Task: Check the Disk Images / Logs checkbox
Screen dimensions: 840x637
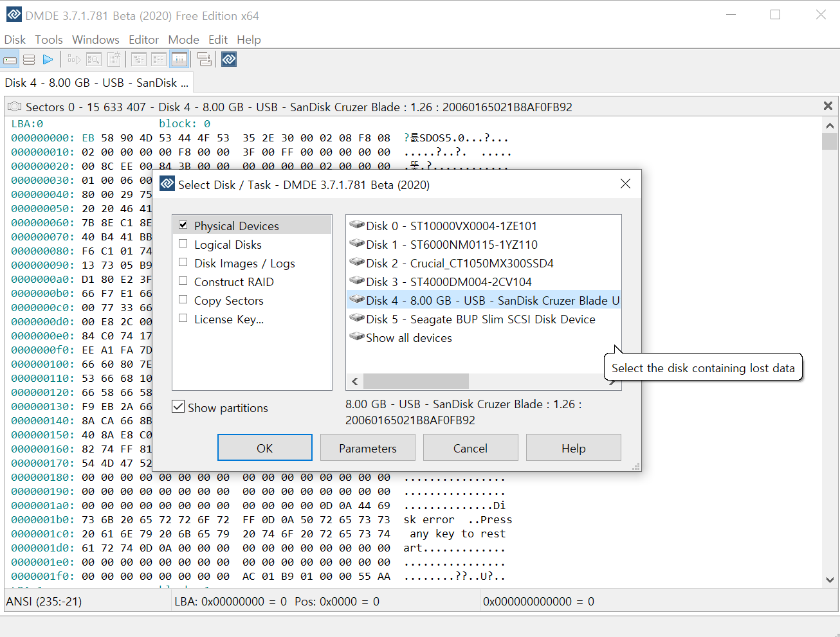Action: tap(183, 262)
